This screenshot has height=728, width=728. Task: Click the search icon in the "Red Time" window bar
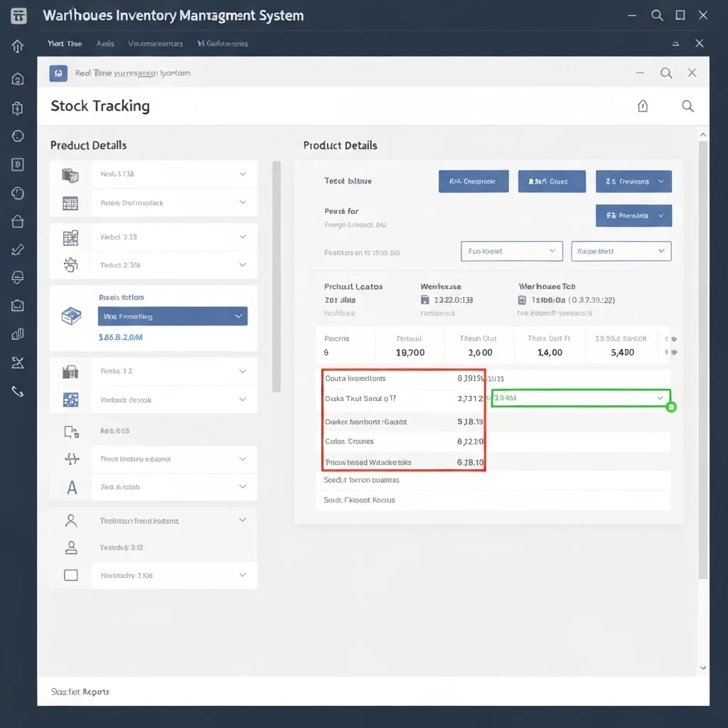666,73
